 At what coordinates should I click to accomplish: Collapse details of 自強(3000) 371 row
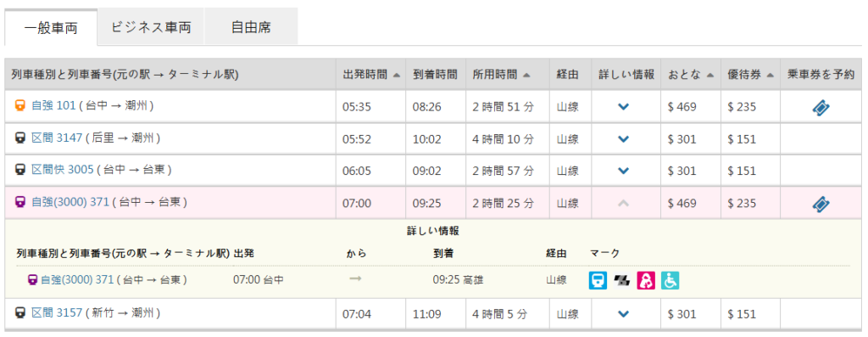pos(623,204)
